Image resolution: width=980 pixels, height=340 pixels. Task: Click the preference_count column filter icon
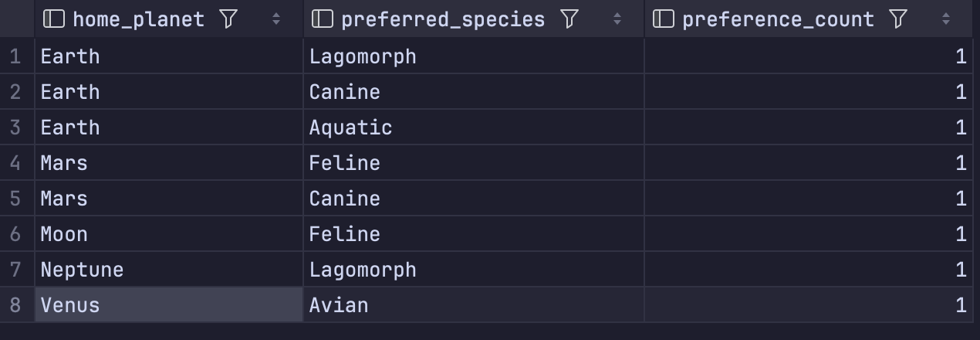click(898, 19)
